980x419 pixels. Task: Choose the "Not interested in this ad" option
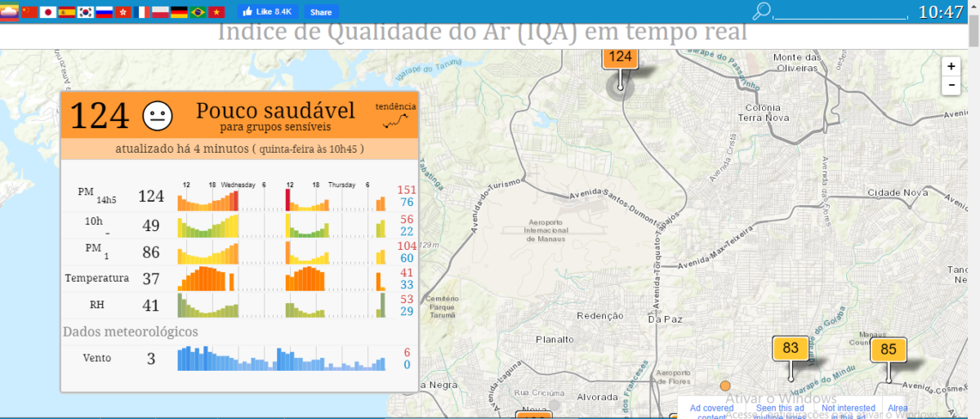[x=848, y=412]
